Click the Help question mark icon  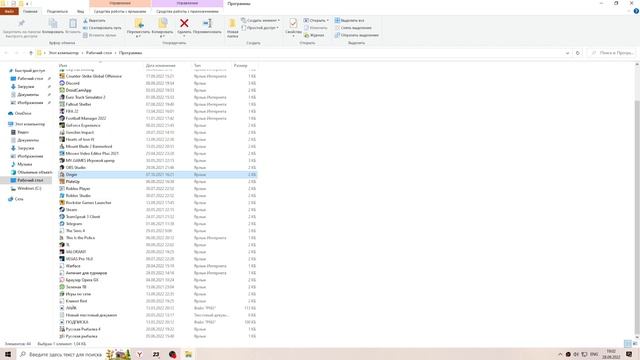636,11
